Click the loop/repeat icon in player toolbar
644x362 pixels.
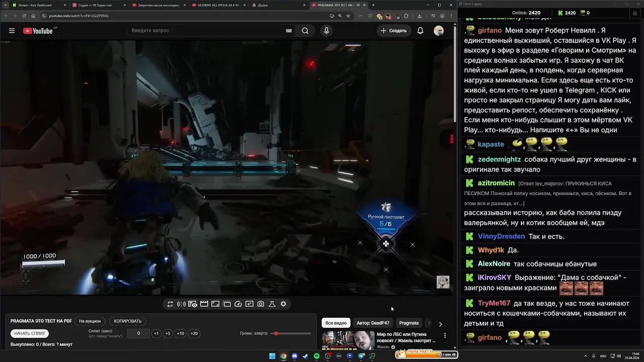[x=170, y=304]
